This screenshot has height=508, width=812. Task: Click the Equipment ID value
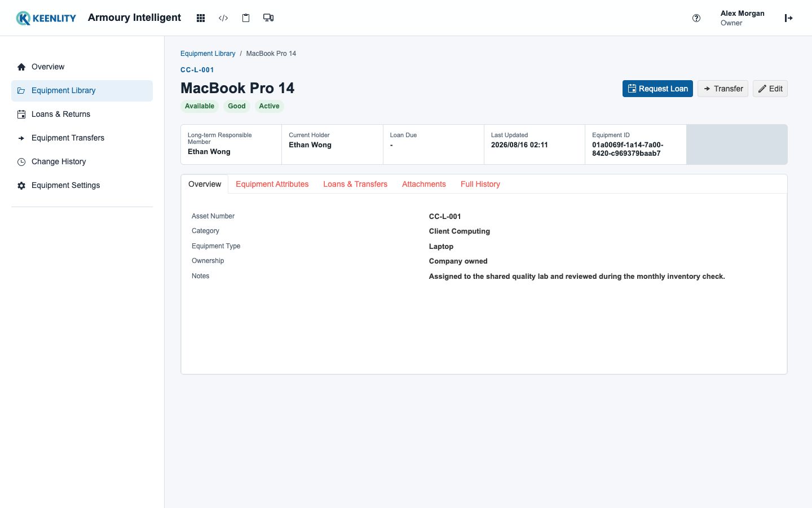tap(628, 149)
